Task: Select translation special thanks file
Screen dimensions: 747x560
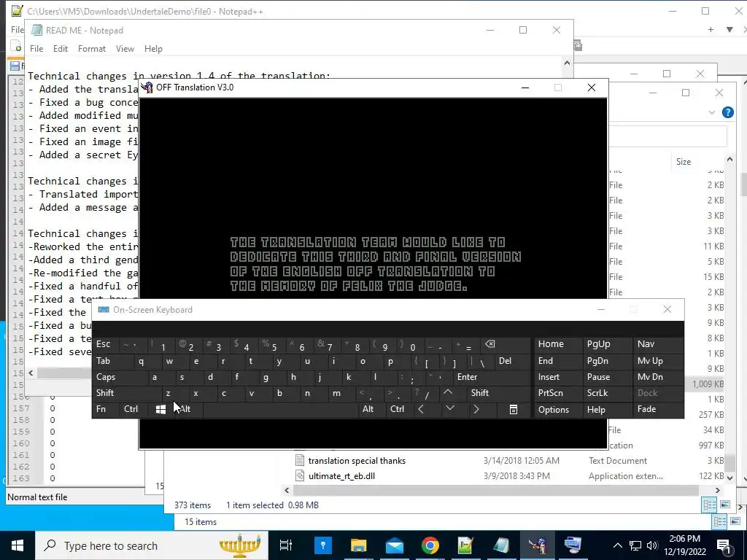Action: [x=357, y=461]
